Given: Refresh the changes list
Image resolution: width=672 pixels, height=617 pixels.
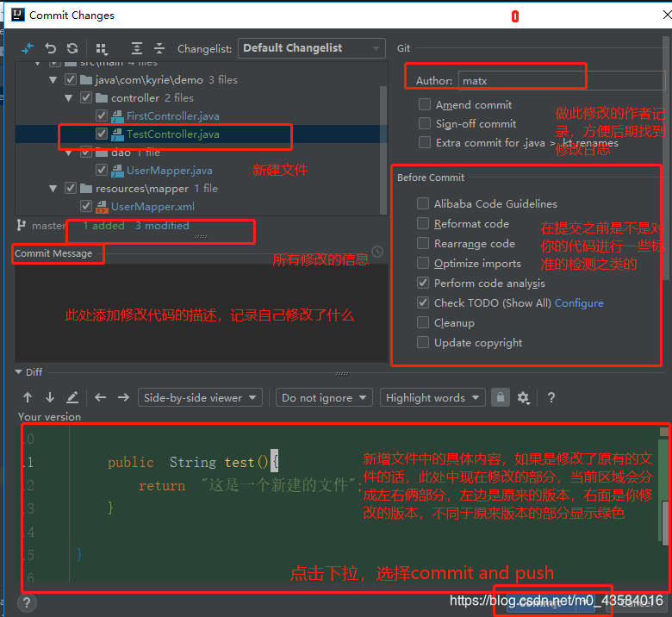Looking at the screenshot, I should click(x=72, y=48).
